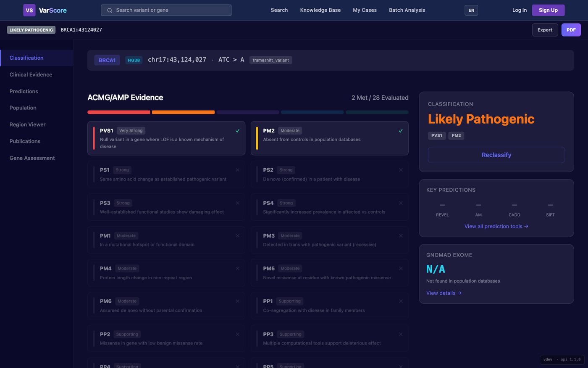The height and width of the screenshot is (368, 588).
Task: Click the Log In link
Action: [520, 10]
